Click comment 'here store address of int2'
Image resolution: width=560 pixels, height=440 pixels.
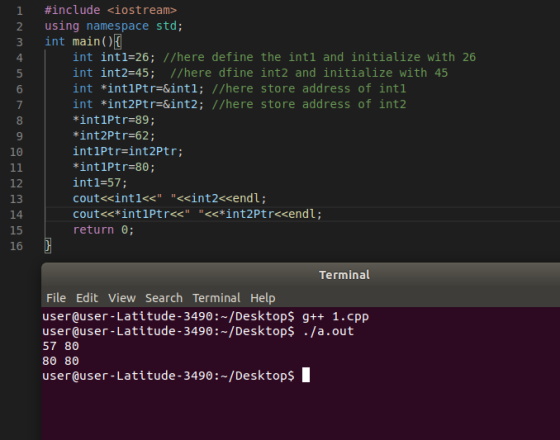309,104
